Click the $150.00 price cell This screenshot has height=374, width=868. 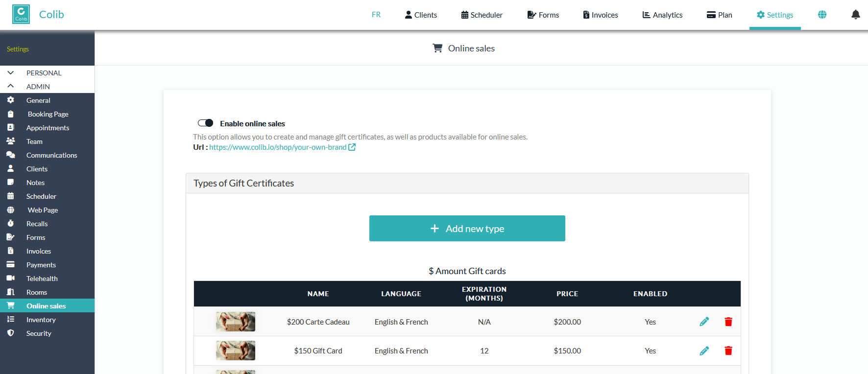pos(567,351)
